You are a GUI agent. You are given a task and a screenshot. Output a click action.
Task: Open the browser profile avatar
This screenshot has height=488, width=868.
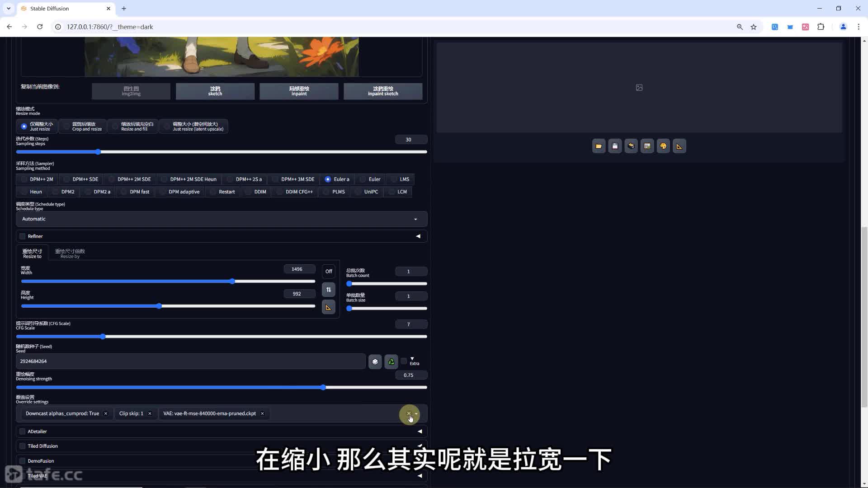[843, 27]
